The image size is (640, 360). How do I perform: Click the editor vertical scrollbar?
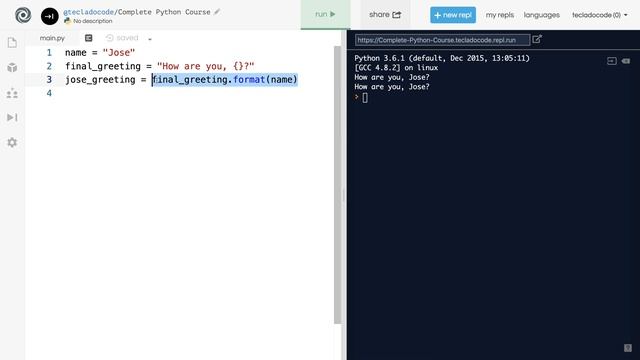click(337, 184)
